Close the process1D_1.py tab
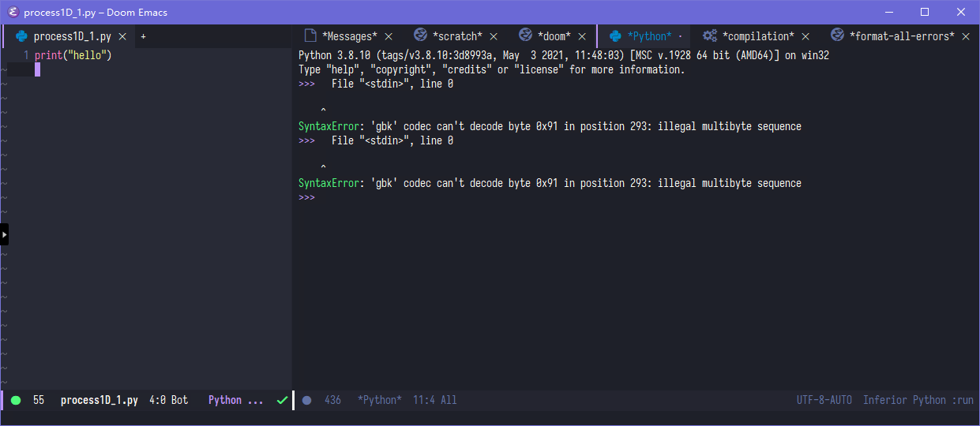Screen dimensions: 980x426 (122, 36)
